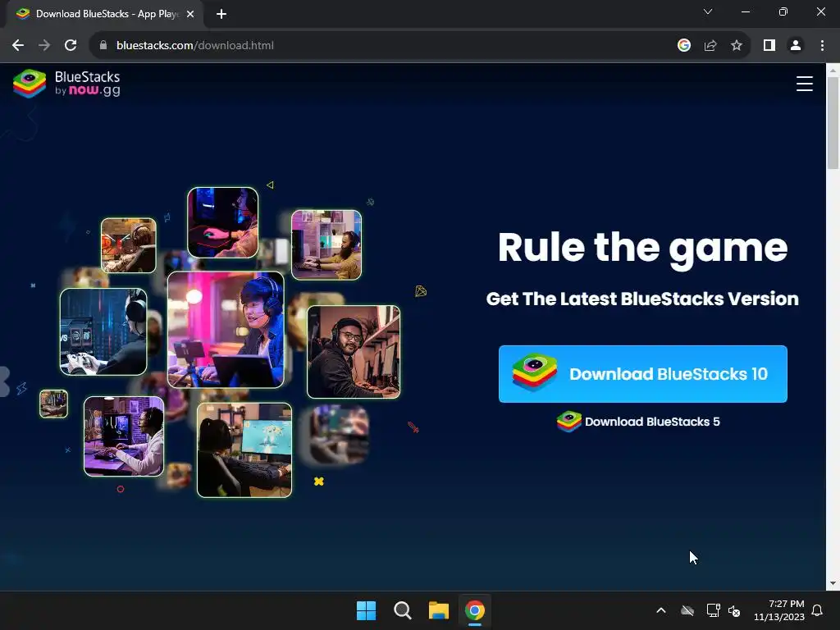Click the scrollbar down arrow
Screen dimensions: 840x630
(x=833, y=583)
